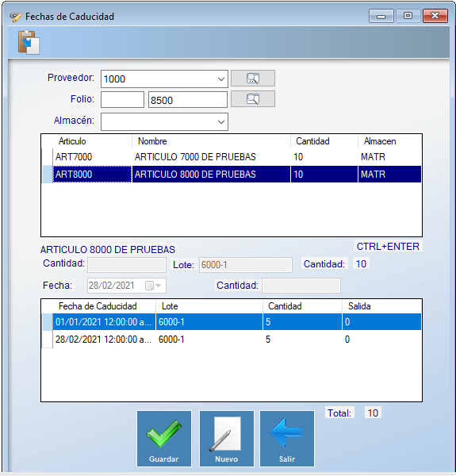Click the Guardar green checkmark button
Viewport: 456px width, 476px height.
(x=164, y=439)
